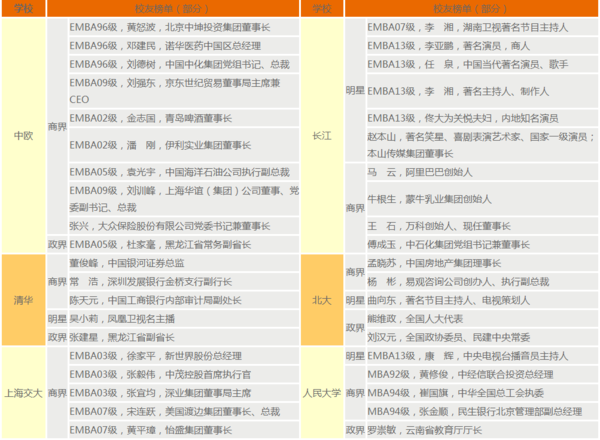Click the 商界 category cell in 中欧 section

(x=57, y=127)
